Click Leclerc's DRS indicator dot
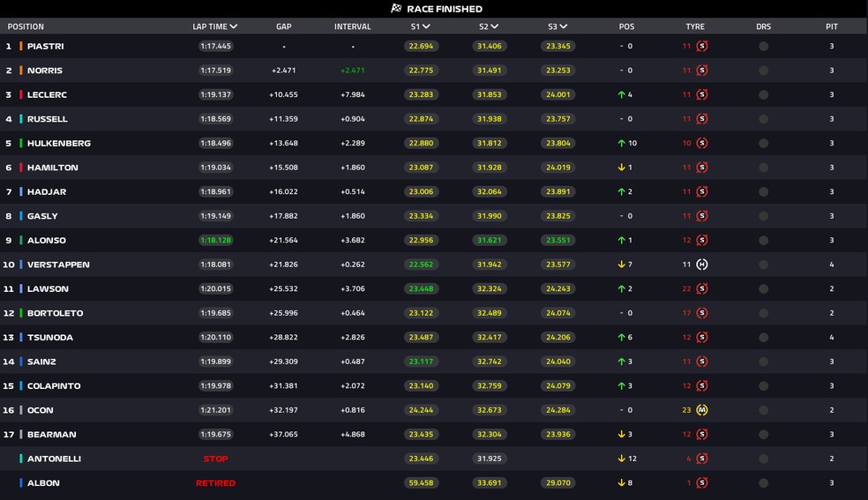The image size is (868, 500). (x=763, y=95)
